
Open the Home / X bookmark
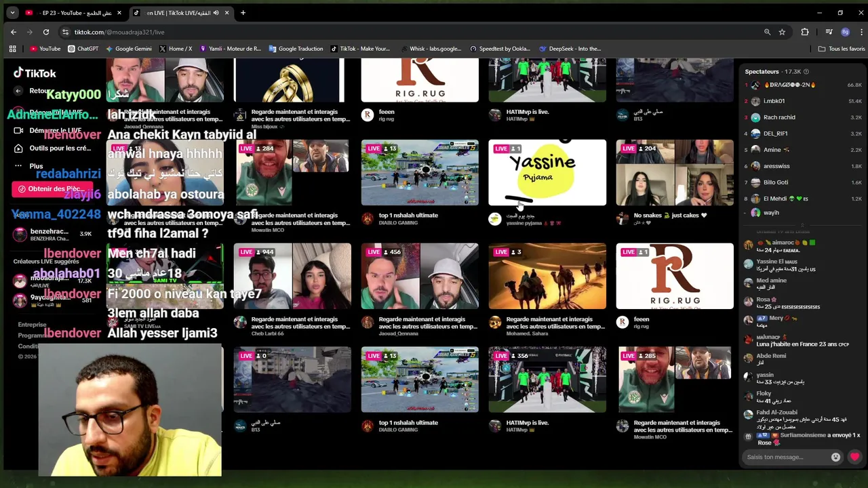[x=175, y=49]
